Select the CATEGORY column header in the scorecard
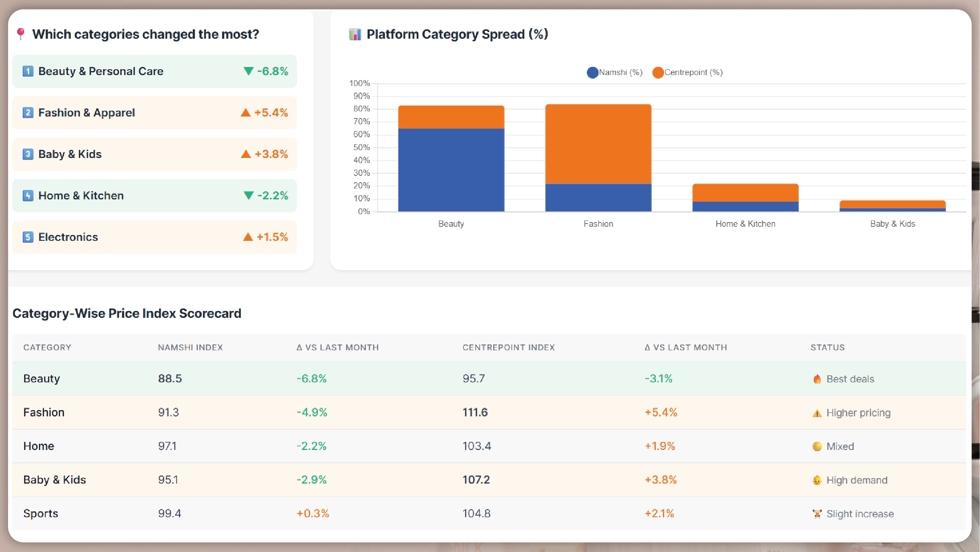Screen dimensions: 980x552 pos(47,347)
